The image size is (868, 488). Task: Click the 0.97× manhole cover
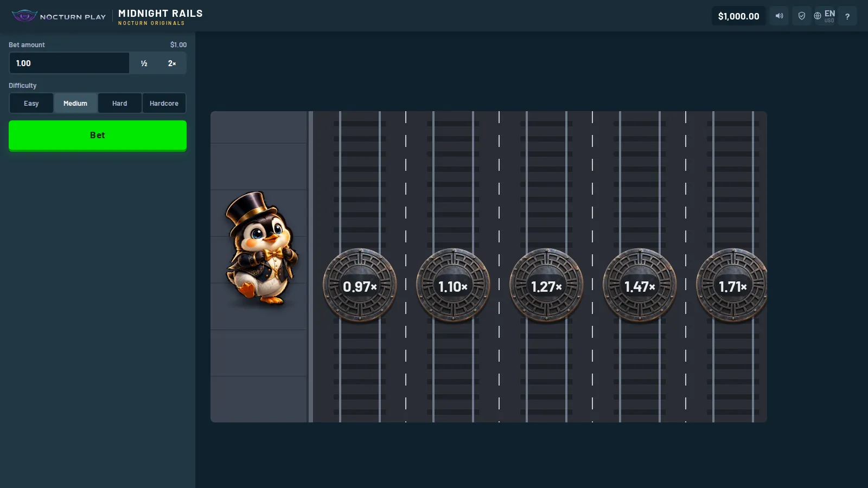(x=360, y=286)
